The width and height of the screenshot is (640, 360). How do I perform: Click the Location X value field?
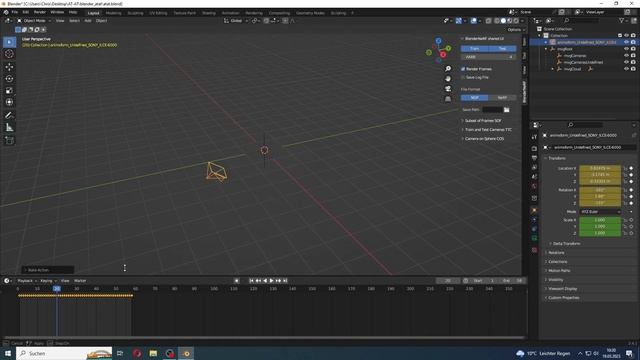(x=600, y=168)
